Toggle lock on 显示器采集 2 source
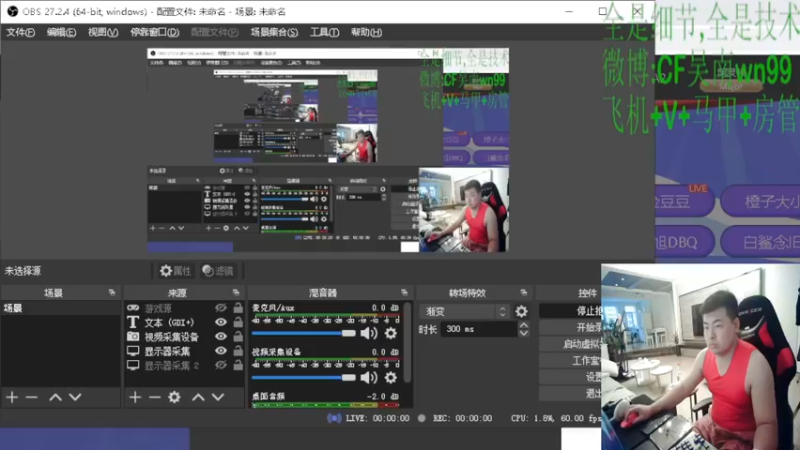The image size is (800, 450). pyautogui.click(x=238, y=364)
